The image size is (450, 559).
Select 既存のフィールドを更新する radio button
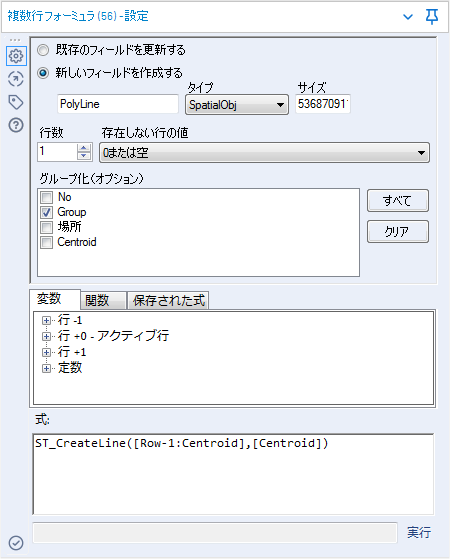(x=43, y=50)
